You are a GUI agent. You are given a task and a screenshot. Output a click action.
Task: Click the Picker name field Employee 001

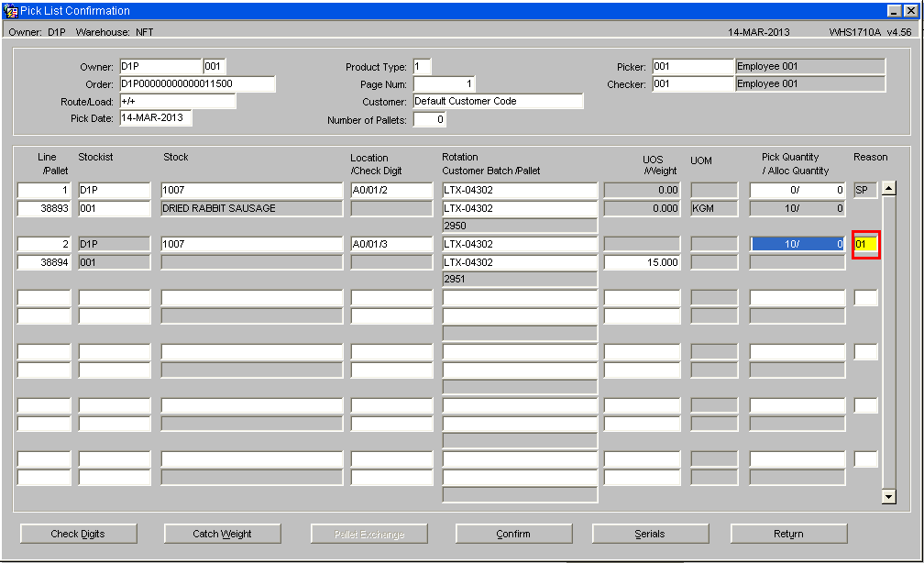pos(810,67)
